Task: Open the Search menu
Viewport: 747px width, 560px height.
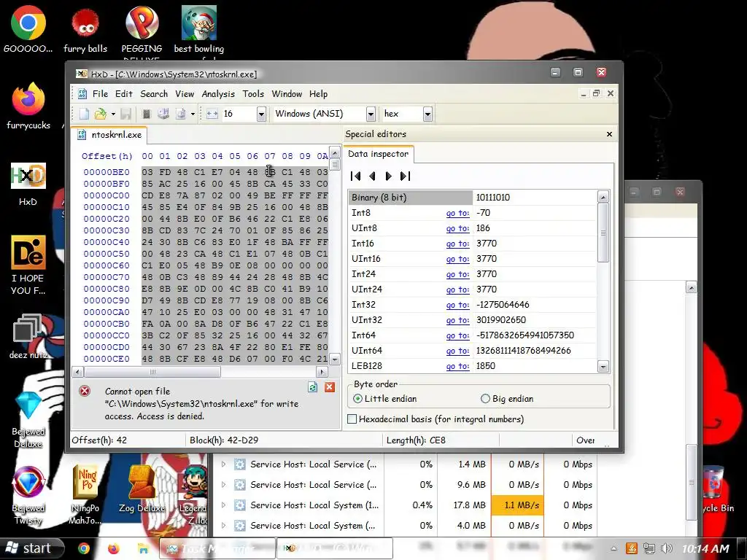Action: [x=154, y=94]
